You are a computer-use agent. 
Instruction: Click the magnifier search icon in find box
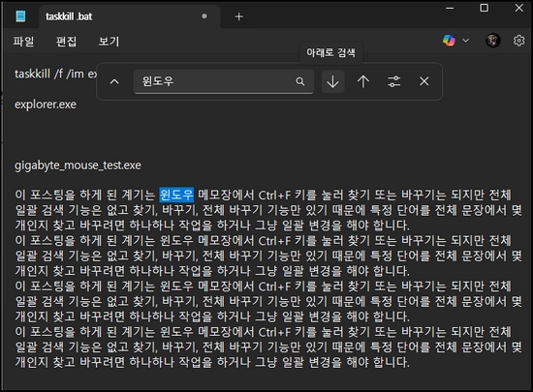click(300, 81)
